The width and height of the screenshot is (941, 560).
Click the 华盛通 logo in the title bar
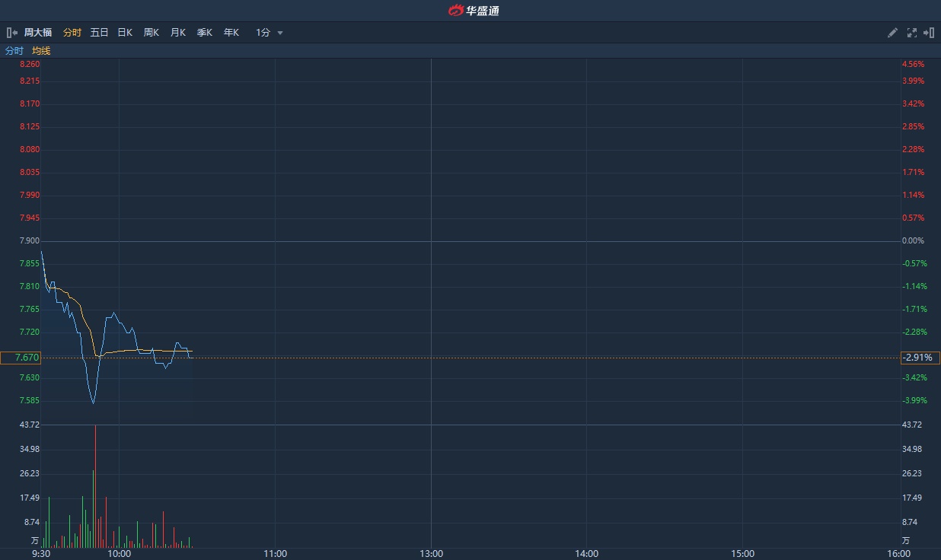coord(473,11)
